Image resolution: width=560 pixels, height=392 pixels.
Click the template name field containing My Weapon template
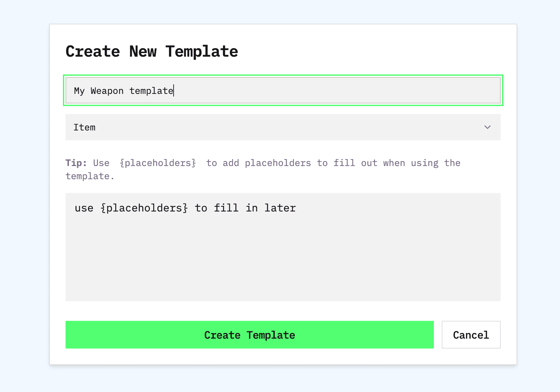[283, 90]
